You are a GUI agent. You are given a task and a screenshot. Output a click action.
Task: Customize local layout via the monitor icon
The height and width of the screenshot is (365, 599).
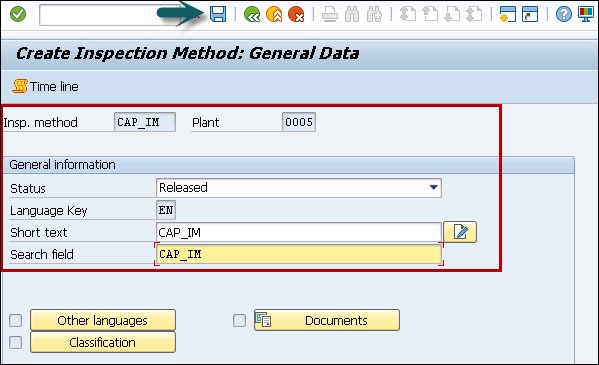(586, 15)
